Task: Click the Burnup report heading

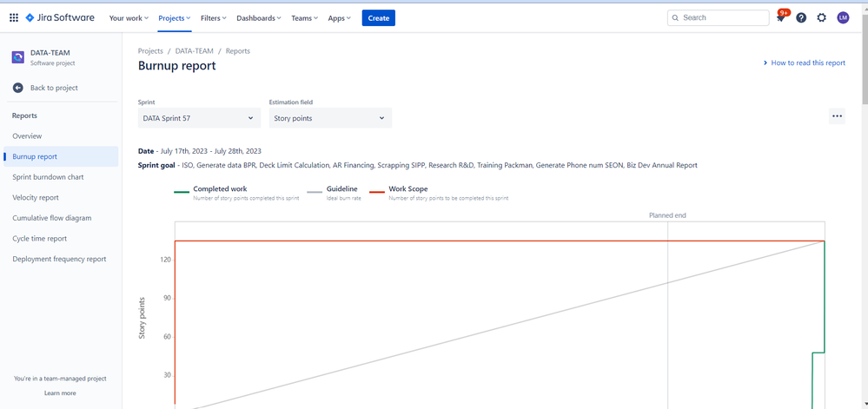Action: pyautogui.click(x=177, y=66)
